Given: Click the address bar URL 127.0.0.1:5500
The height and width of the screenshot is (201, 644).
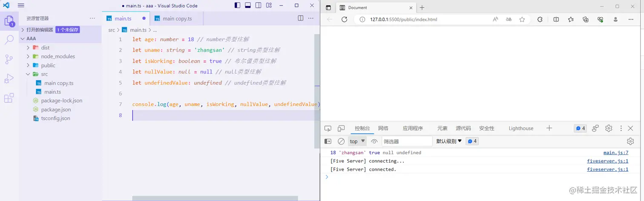Looking at the screenshot, I should [403, 19].
